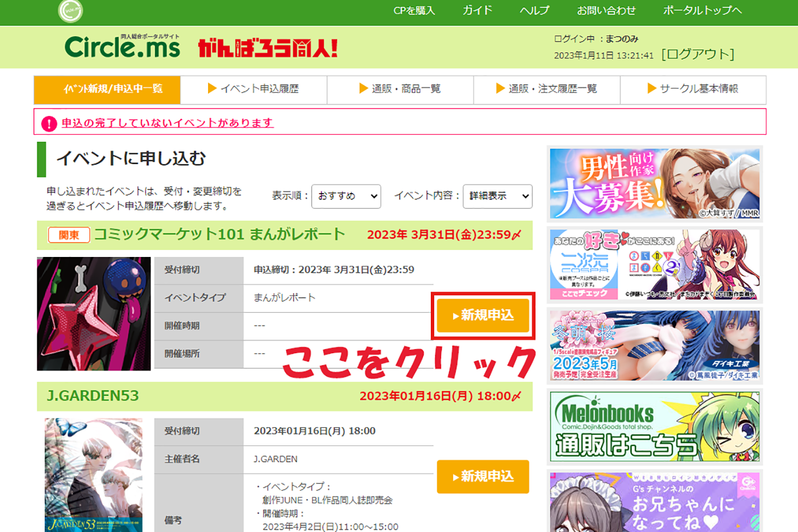Viewport: 798px width, 532px height.
Task: Open the 表示順 sort order dropdown
Action: pos(346,196)
